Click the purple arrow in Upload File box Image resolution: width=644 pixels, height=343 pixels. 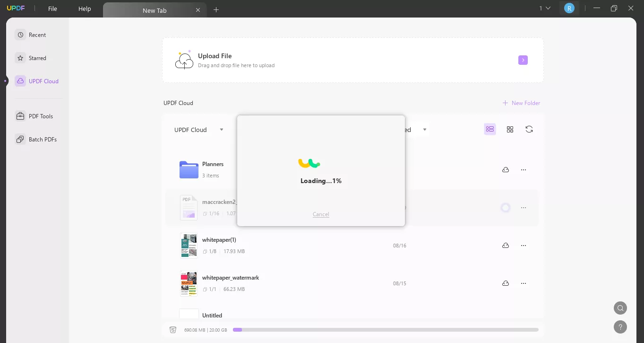pyautogui.click(x=523, y=60)
